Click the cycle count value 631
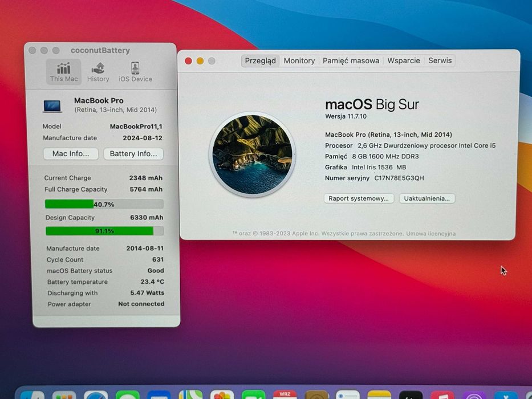Viewport: 532px width, 399px height. [158, 259]
